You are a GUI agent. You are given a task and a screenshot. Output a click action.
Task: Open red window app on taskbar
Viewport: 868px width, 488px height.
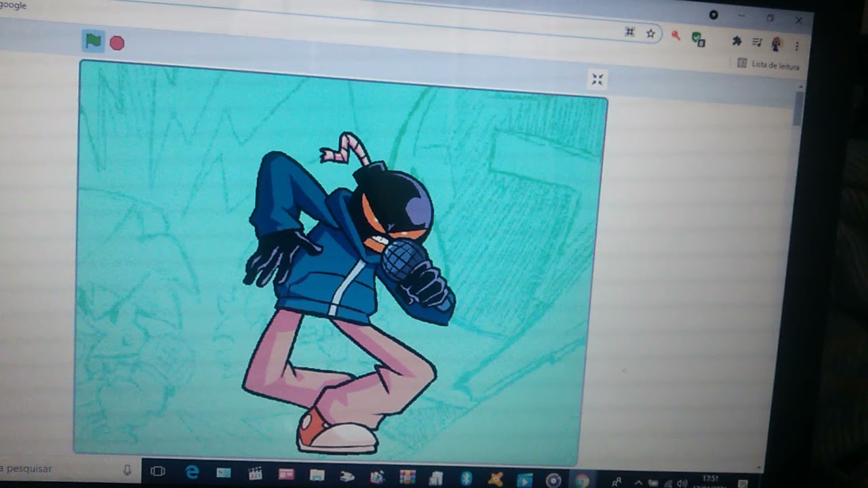pos(286,474)
